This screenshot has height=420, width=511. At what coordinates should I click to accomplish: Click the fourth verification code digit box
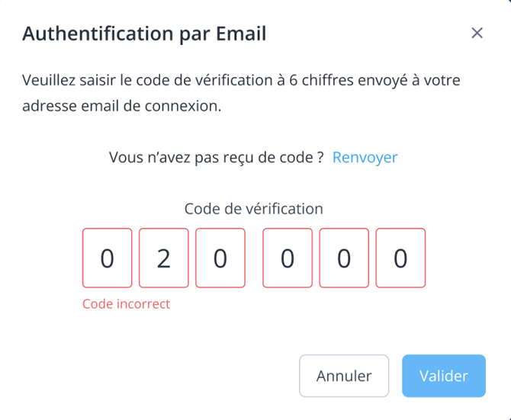288,258
